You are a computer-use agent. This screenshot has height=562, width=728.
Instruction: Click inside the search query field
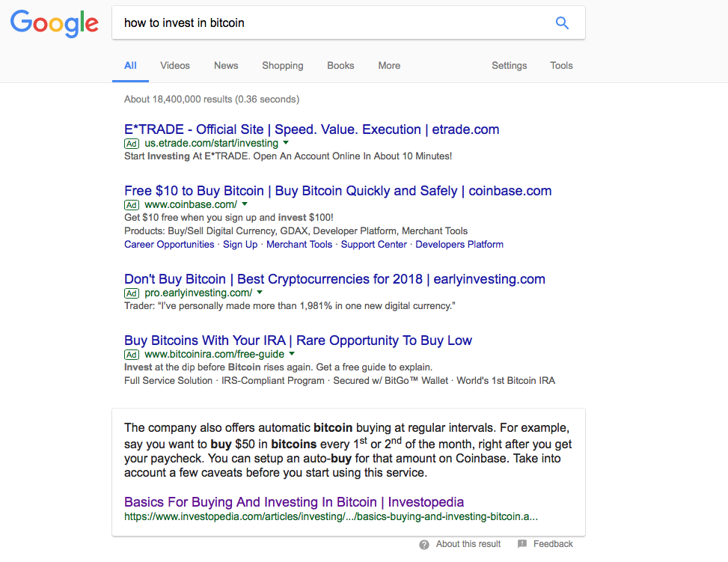point(299,23)
